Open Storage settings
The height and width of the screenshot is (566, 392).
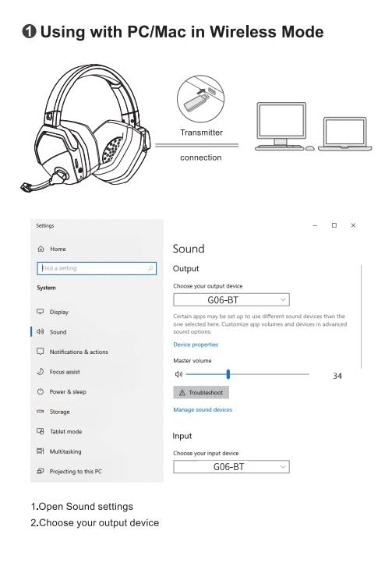pos(59,412)
